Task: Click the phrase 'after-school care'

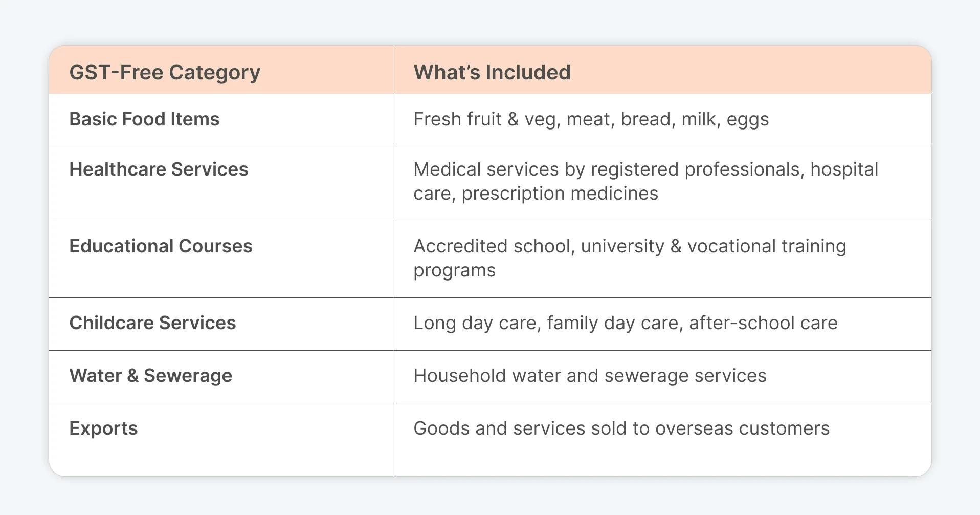Action: pyautogui.click(x=763, y=323)
